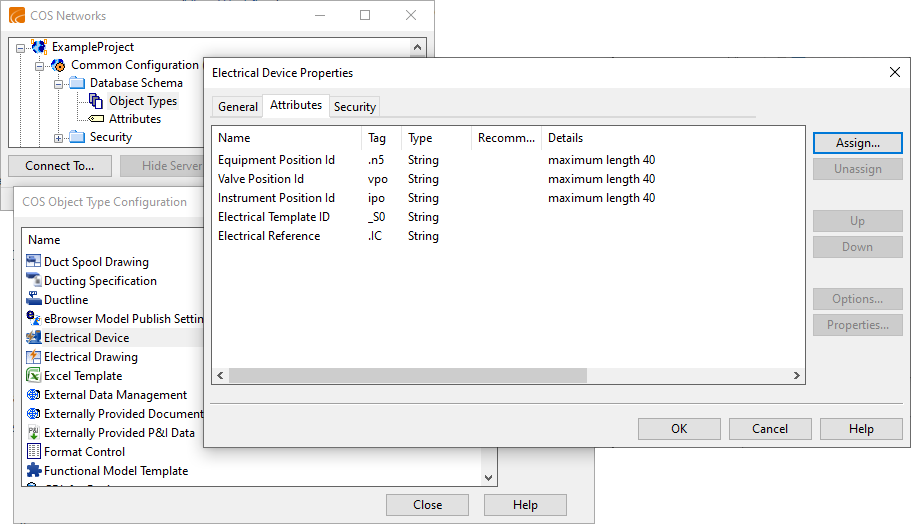This screenshot has height=524, width=911.
Task: Cancel the Electrical Device Properties dialog
Action: [770, 429]
